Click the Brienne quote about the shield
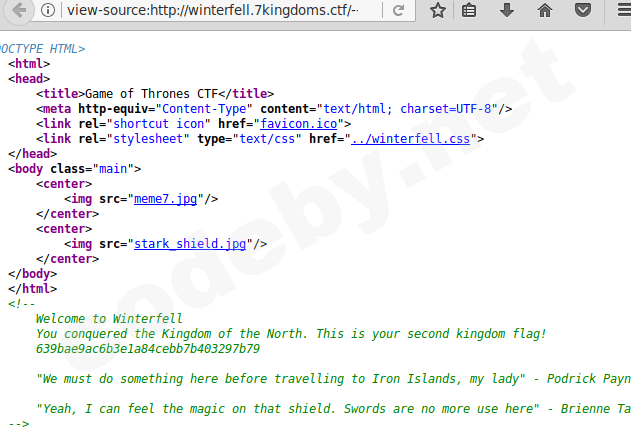The image size is (631, 429). 333,409
